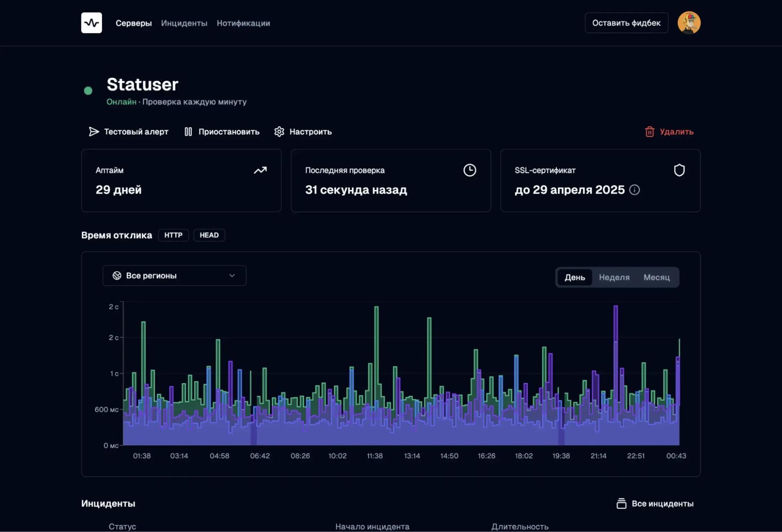This screenshot has width=782, height=532.
Task: Open the user avatar profile menu
Action: tap(689, 23)
